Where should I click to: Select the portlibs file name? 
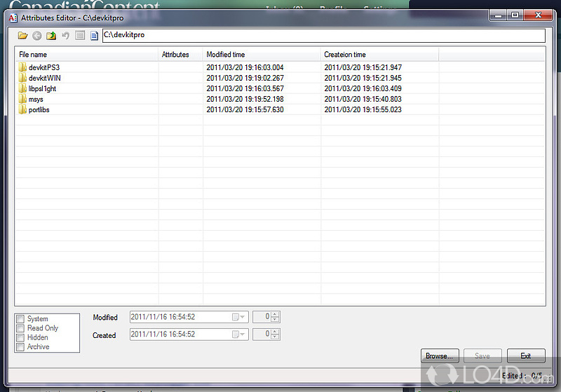tap(39, 109)
